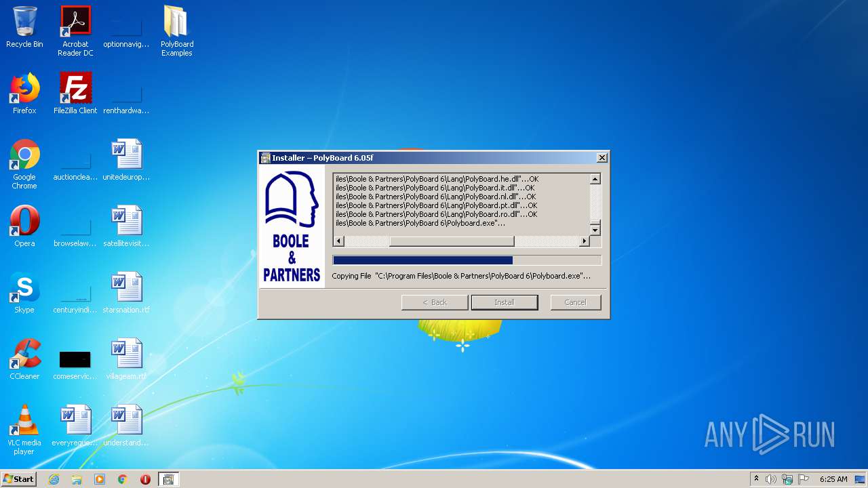Close the PolyBoard installer window
Screen dimensions: 868x488
click(x=601, y=158)
